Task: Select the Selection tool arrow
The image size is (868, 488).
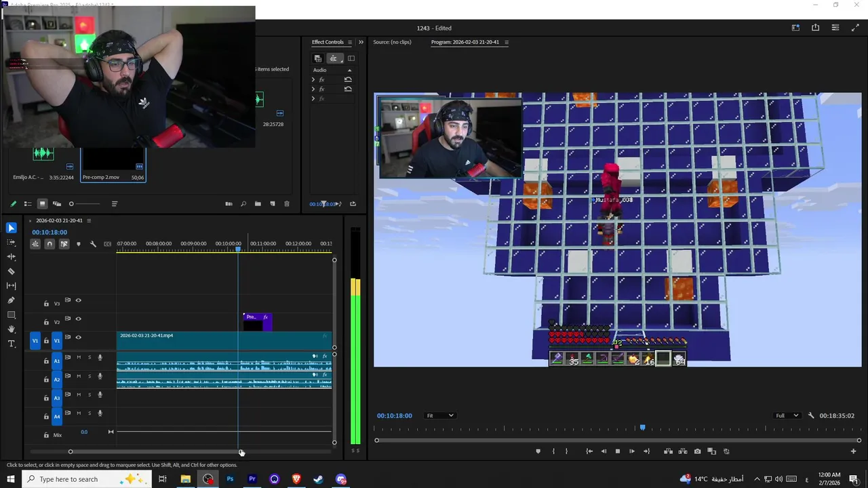Action: 11,228
